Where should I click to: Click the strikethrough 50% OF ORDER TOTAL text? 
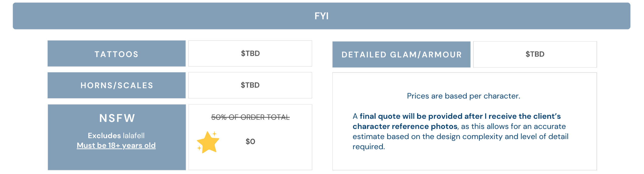click(250, 117)
